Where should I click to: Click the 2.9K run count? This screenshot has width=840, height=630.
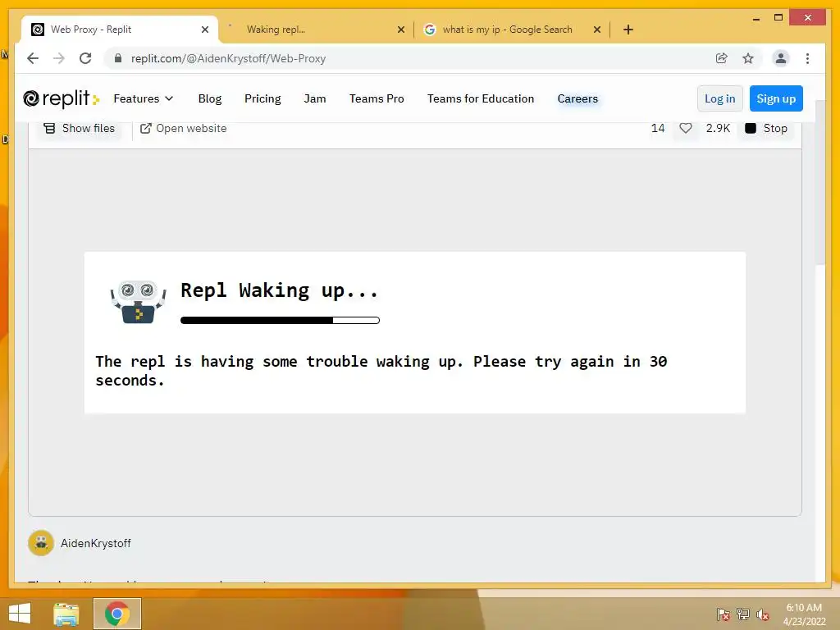(718, 128)
